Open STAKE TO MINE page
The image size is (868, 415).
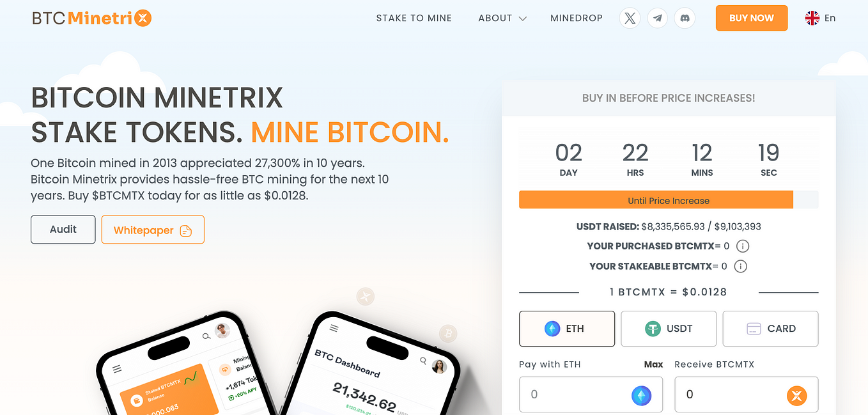click(x=414, y=18)
